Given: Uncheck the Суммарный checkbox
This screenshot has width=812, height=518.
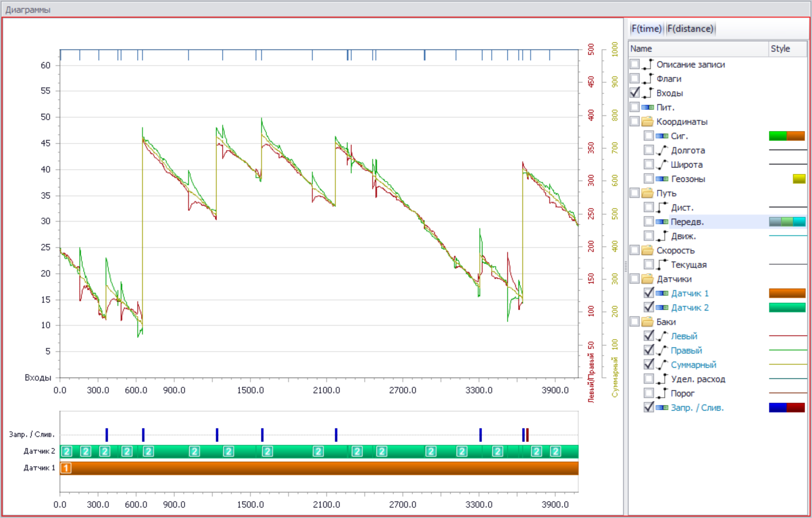Looking at the screenshot, I should (649, 364).
